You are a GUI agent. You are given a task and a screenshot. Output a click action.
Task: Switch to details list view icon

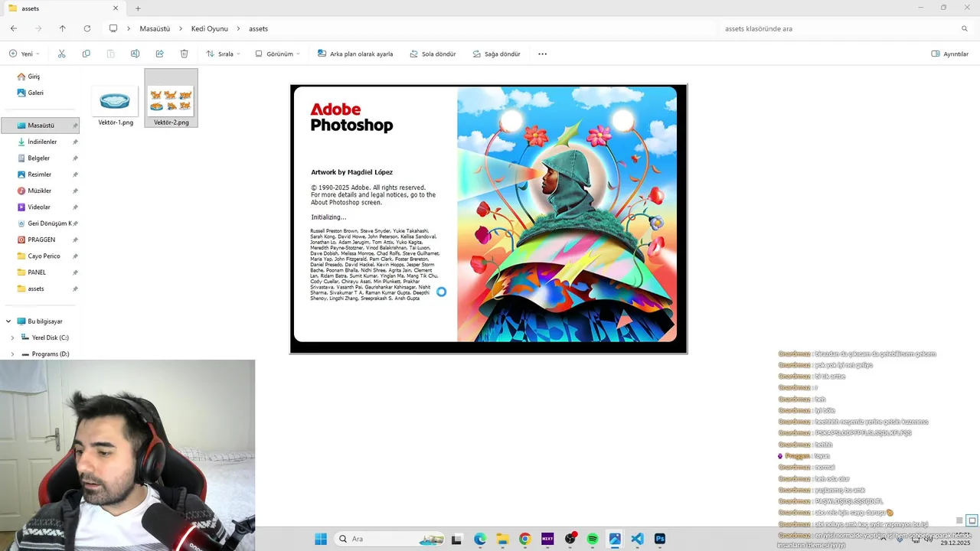click(959, 520)
